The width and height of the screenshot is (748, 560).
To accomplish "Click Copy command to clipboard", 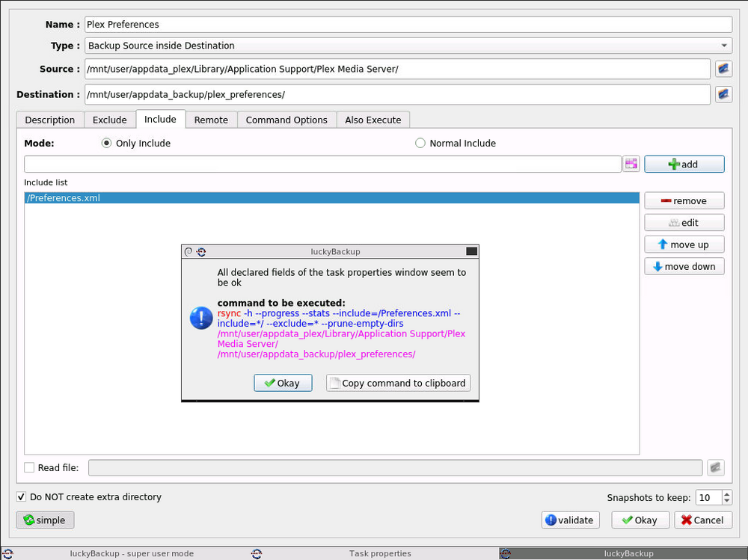I will click(399, 383).
